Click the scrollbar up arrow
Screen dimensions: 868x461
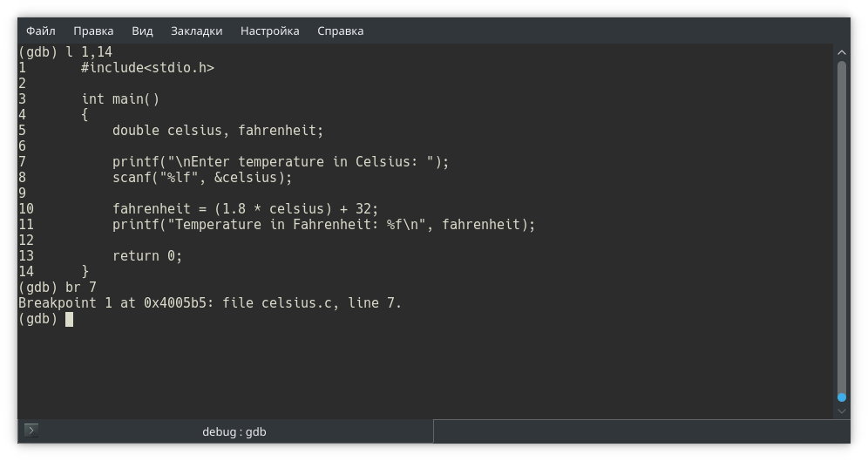tap(842, 52)
